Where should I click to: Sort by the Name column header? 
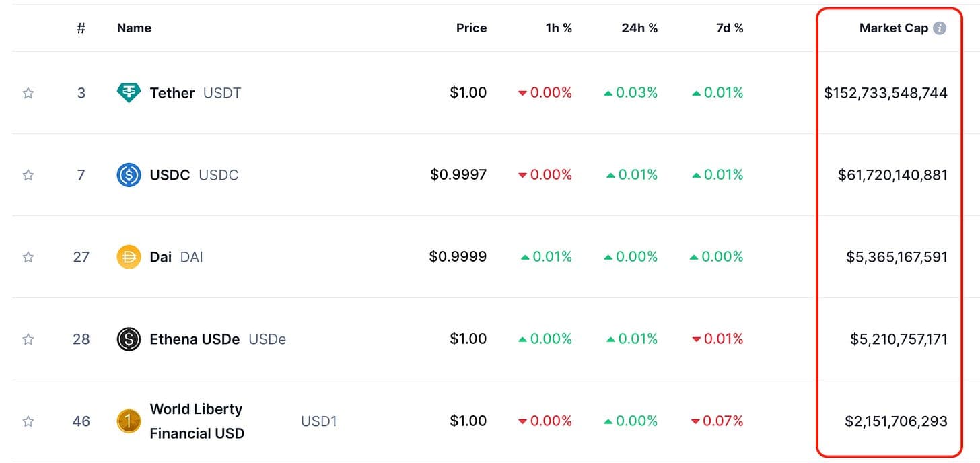point(134,28)
